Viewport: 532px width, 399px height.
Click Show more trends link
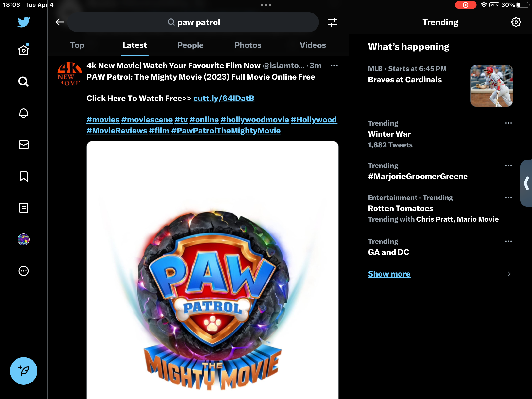click(389, 274)
